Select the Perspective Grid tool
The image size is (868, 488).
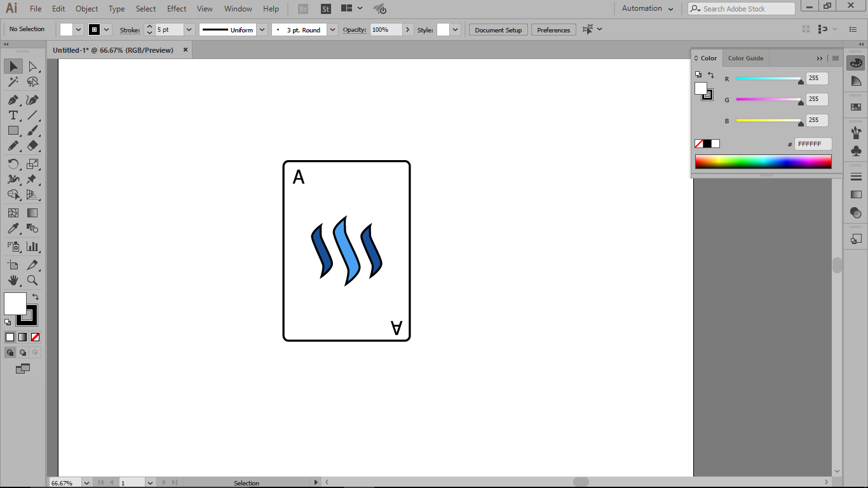(32, 194)
